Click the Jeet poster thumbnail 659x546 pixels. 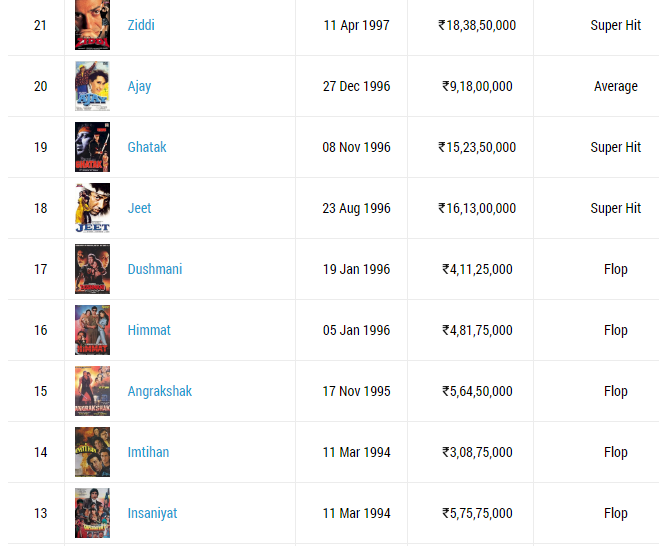click(x=92, y=208)
